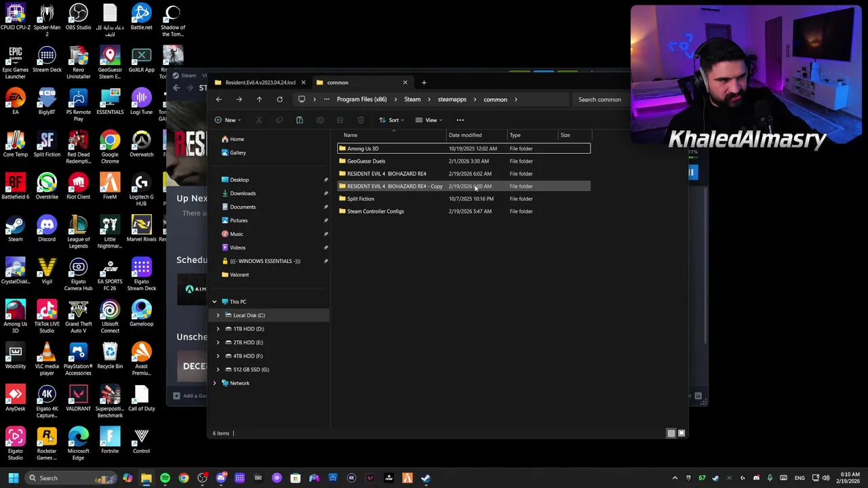Open the taskbar volume control
The height and width of the screenshot is (488, 868).
click(x=826, y=478)
